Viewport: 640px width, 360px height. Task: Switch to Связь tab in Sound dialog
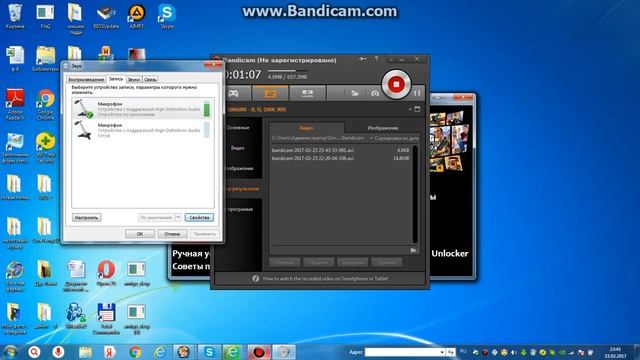(150, 80)
